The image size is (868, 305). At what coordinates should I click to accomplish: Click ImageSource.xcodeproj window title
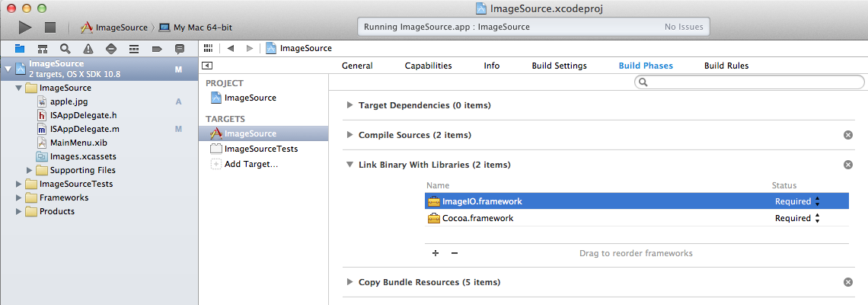tap(538, 8)
